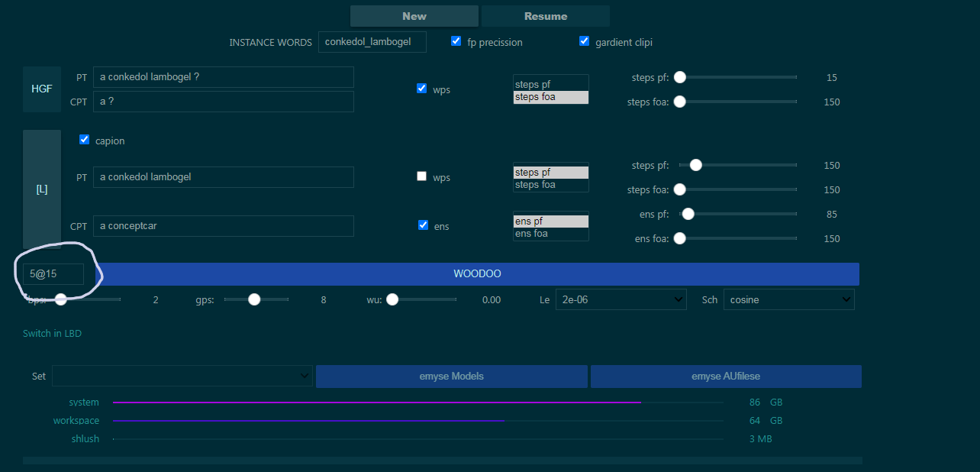The image size is (980, 472).
Task: Check the wps checkbox in the [L] section
Action: [x=421, y=176]
